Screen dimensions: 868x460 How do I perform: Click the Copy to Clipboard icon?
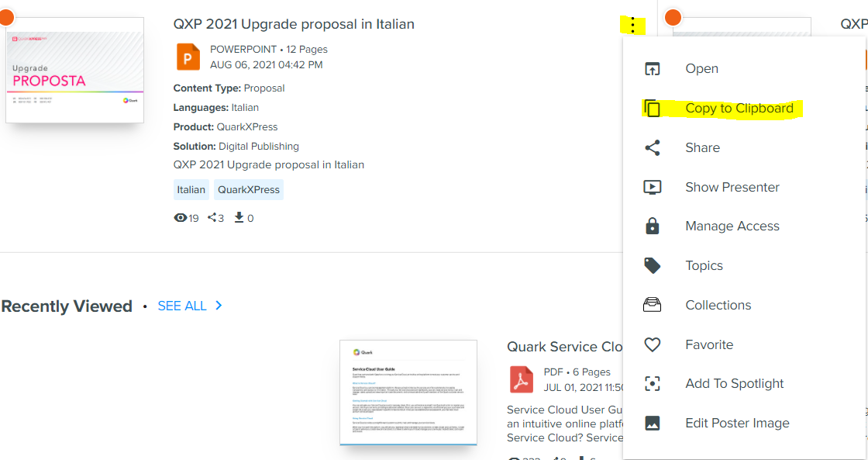653,108
